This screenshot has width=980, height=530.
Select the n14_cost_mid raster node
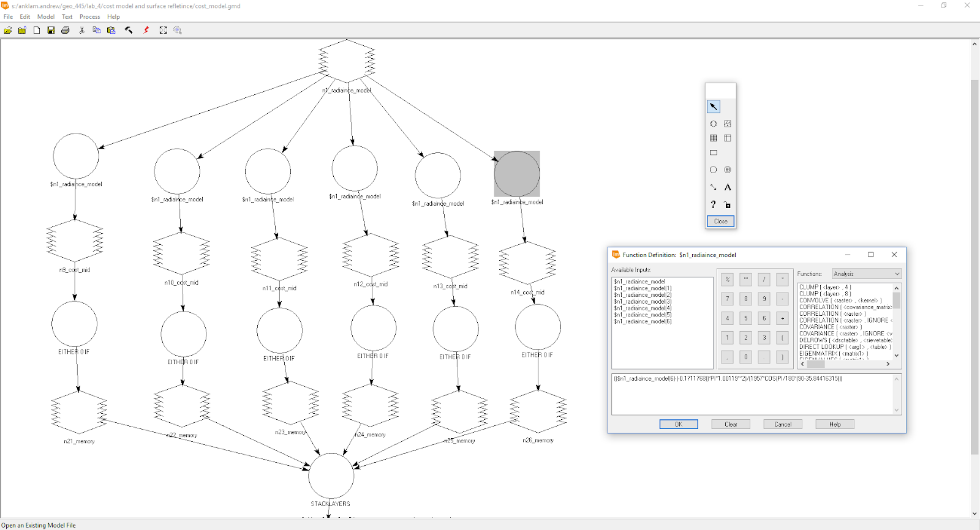527,263
